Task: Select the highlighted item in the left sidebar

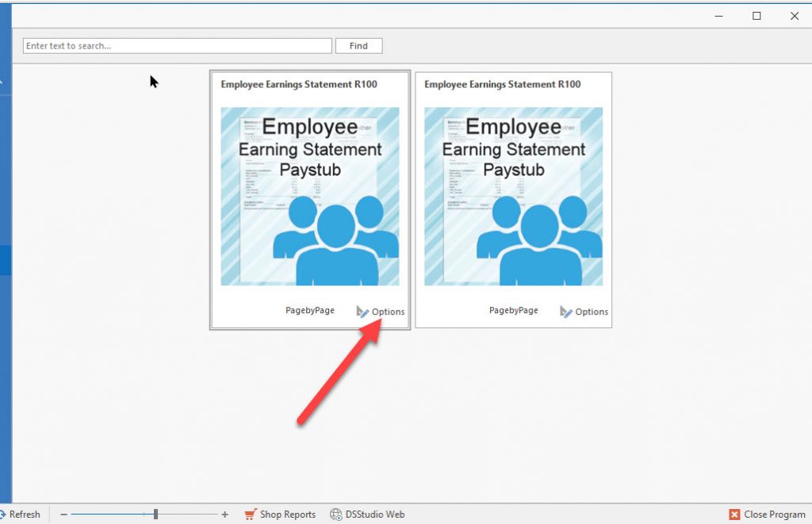Action: tap(6, 260)
